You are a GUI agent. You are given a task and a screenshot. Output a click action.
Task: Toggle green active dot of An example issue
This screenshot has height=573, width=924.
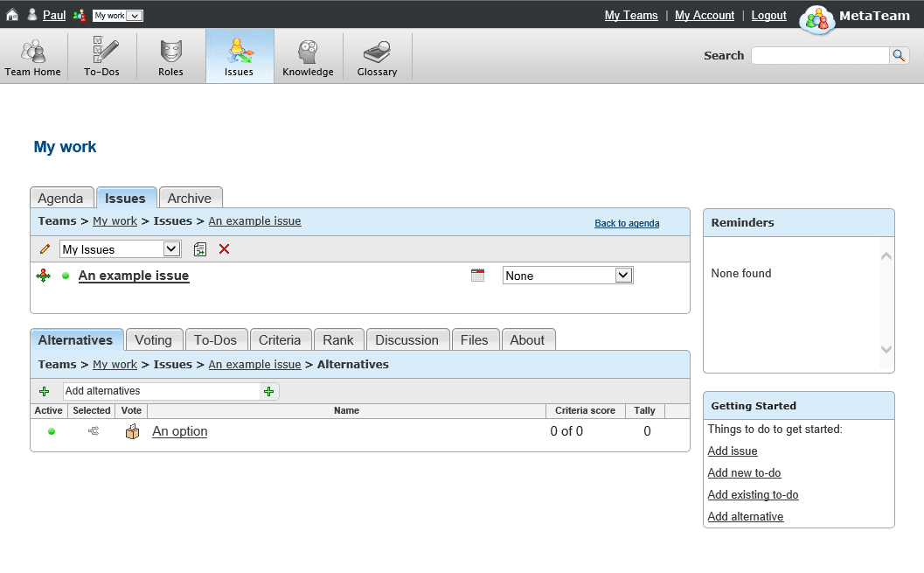click(x=66, y=276)
